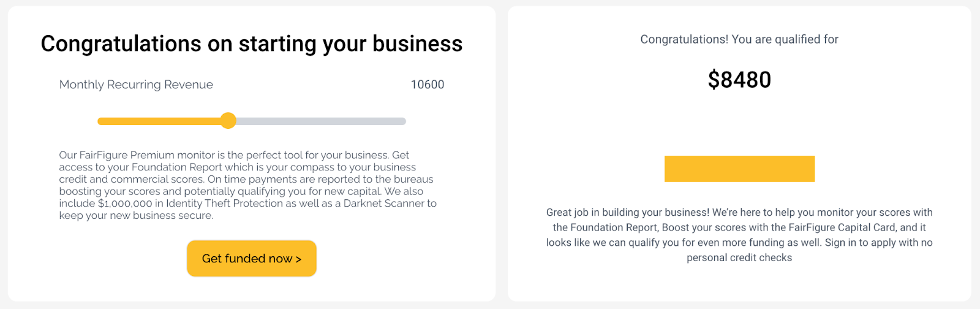The height and width of the screenshot is (309, 980).
Task: Click 'Foundation Report' in the right paragraph
Action: [614, 227]
